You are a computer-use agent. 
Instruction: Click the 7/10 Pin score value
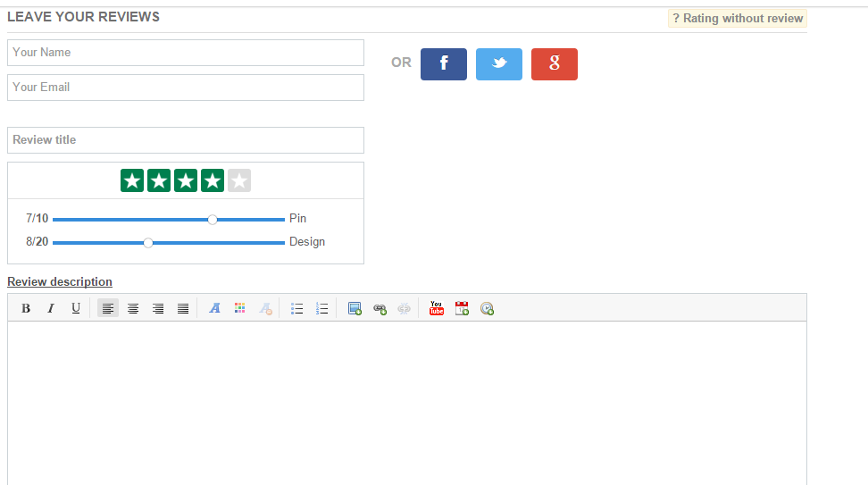pos(38,219)
